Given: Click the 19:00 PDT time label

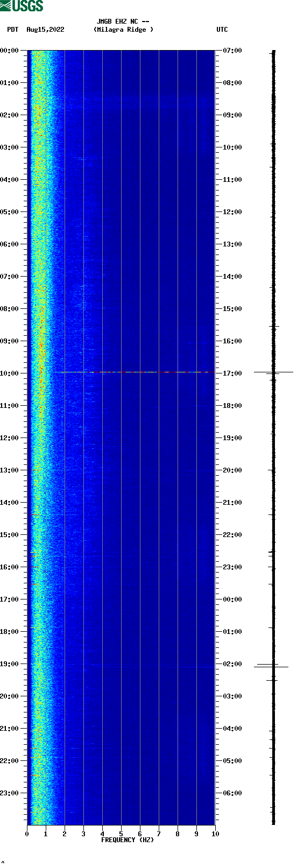Looking at the screenshot, I should [x=10, y=664].
